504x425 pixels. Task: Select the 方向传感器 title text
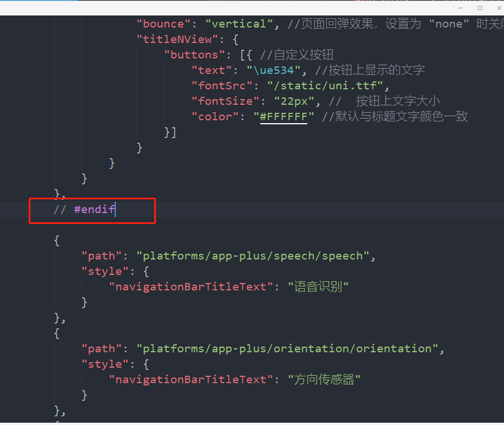324,379
